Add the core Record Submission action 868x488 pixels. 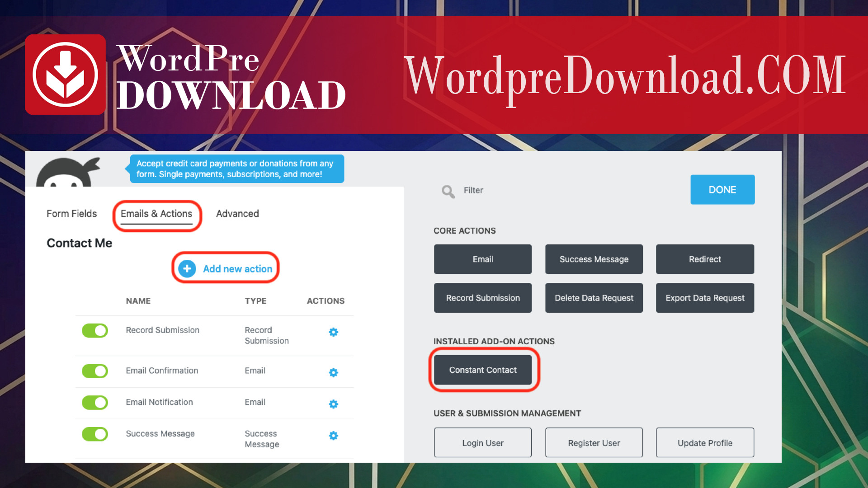483,298
